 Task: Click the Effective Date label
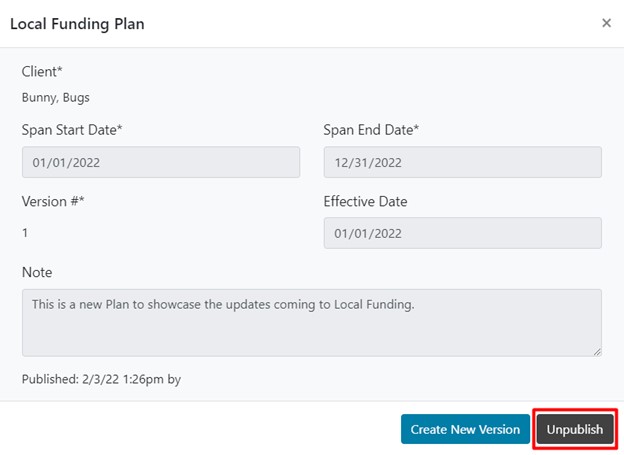click(x=367, y=201)
